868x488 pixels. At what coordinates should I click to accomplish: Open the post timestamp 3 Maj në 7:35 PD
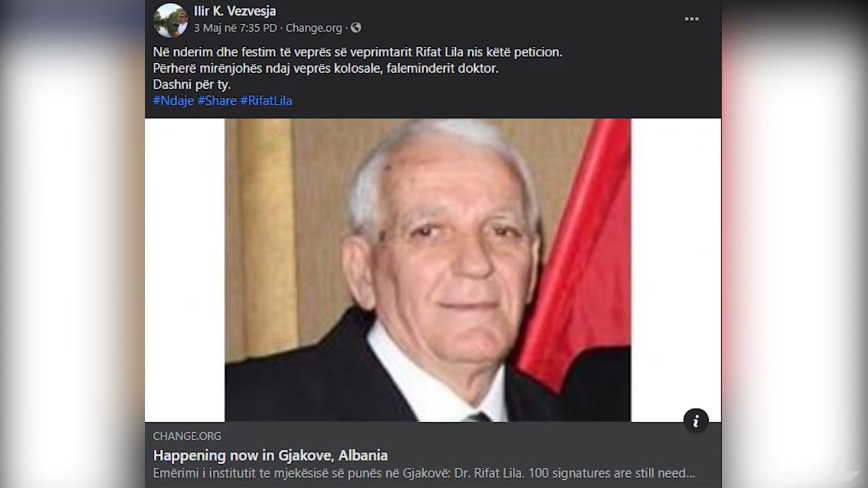[x=235, y=28]
